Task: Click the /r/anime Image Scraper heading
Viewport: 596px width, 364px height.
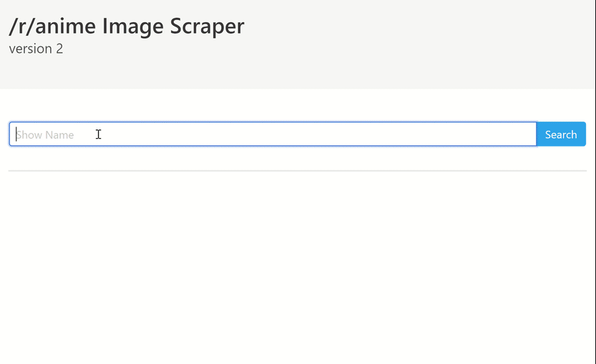Action: click(127, 26)
